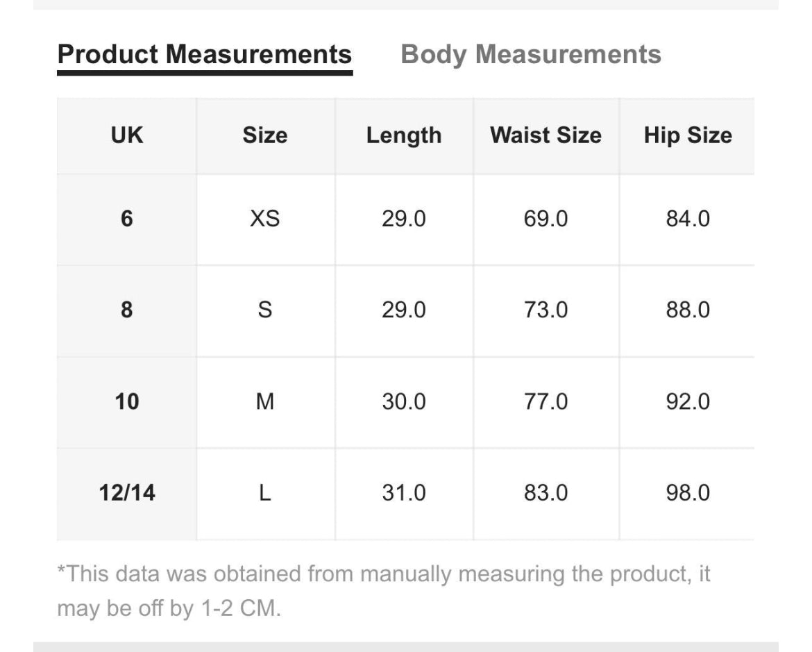Click the XS size cell

[265, 219]
